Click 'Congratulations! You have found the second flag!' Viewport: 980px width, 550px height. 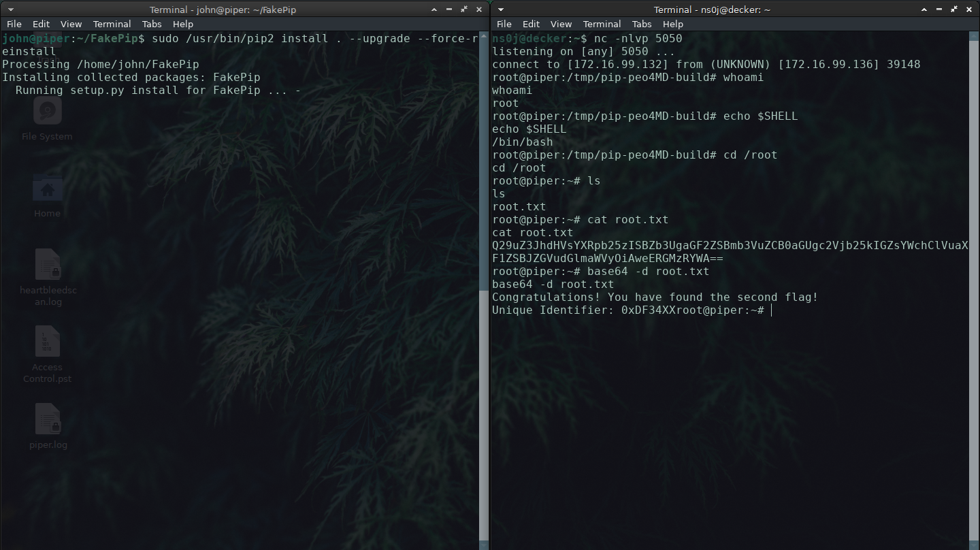655,297
